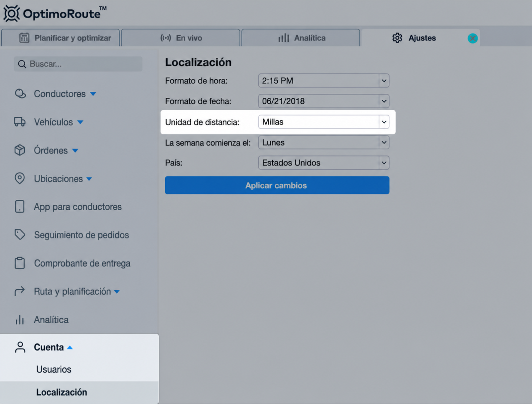Expand the Conductores section arrow
The image size is (532, 404).
pos(93,94)
